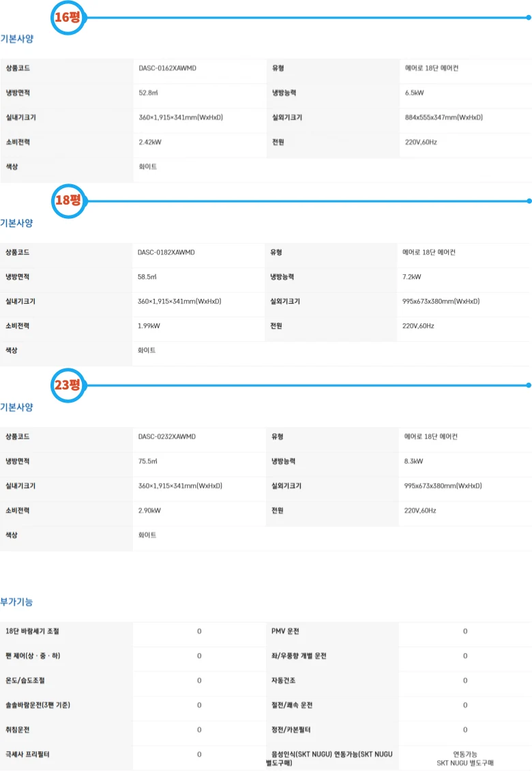Click the 7.2kW cooling capacity value
Screen dimensions: 532x771
[x=411, y=277]
